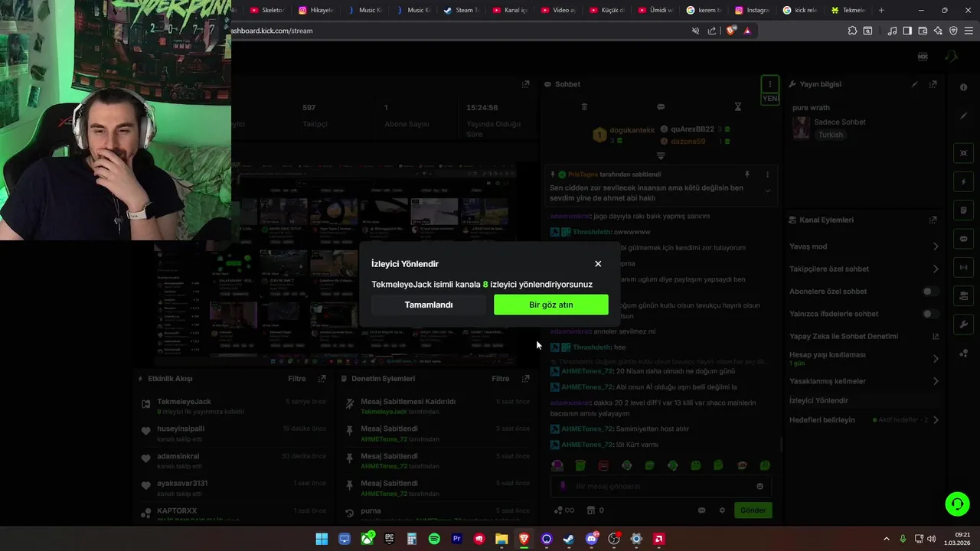980x551 pixels.
Task: Open Spotify from the taskbar
Action: (x=434, y=539)
